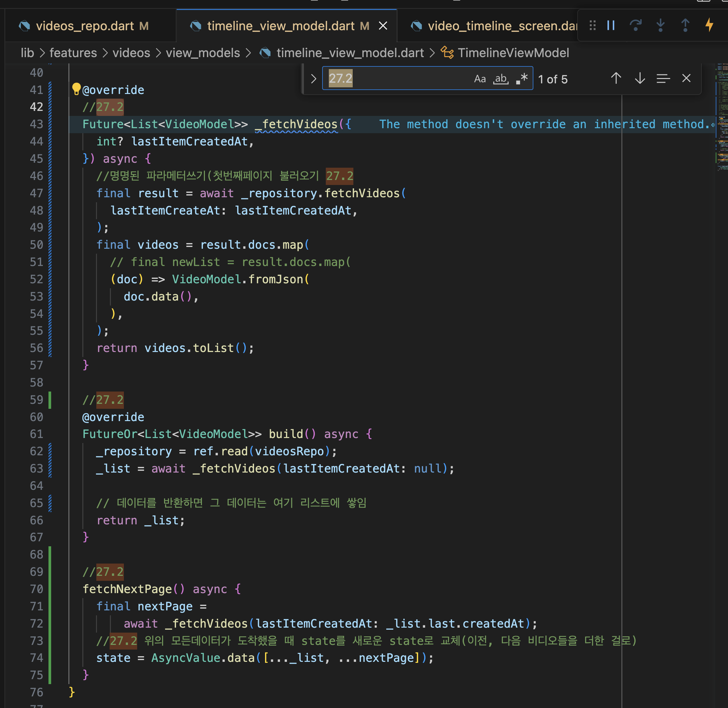Open TimelineViewModel breadcrumb dropdown
Image resolution: width=728 pixels, height=708 pixels.
coord(513,53)
